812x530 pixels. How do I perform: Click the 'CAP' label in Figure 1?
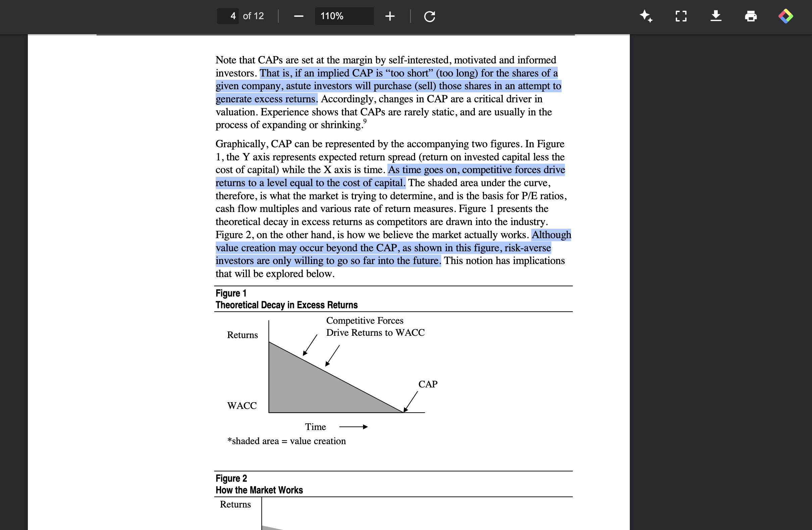[428, 384]
